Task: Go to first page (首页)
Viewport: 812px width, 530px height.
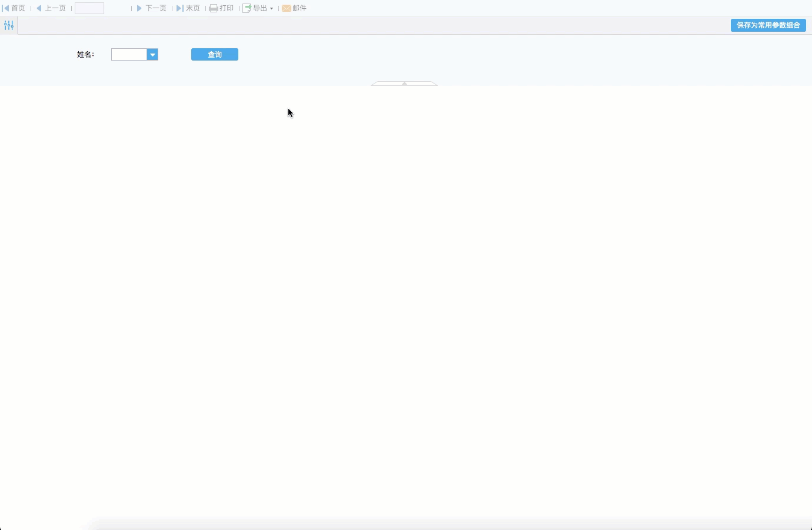Action: point(14,8)
